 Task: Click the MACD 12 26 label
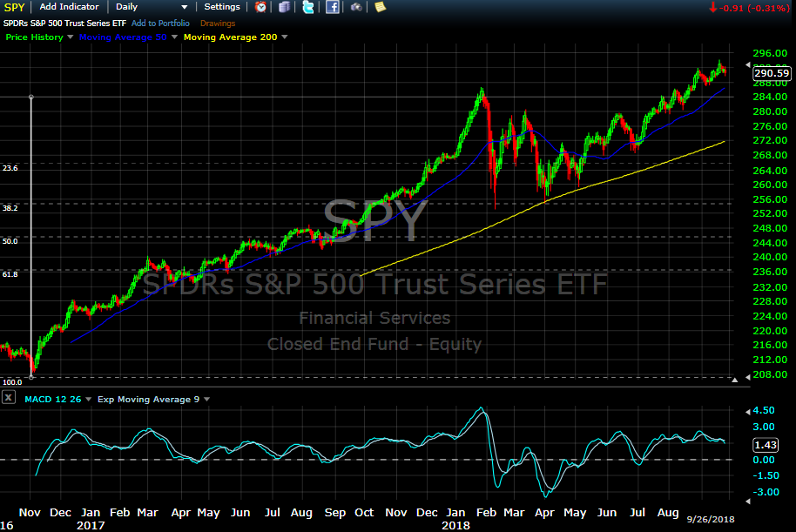[x=53, y=400]
